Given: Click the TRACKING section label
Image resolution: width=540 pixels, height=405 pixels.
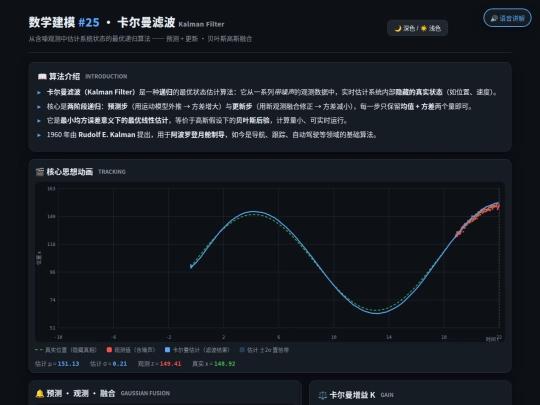Looking at the screenshot, I should click(112, 172).
